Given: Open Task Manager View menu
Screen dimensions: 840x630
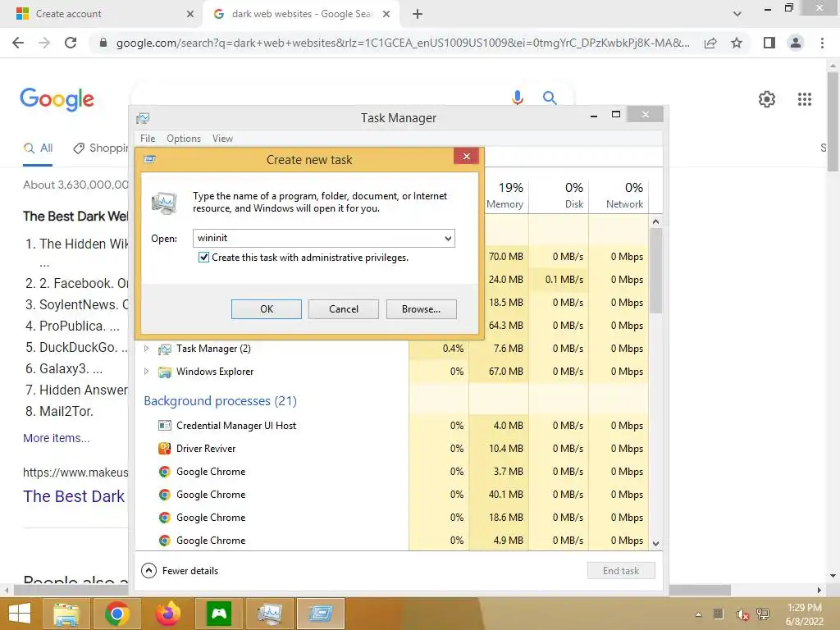Looking at the screenshot, I should 222,138.
